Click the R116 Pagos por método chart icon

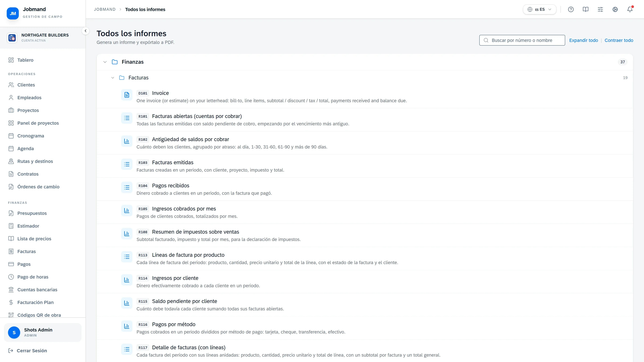[x=127, y=326]
